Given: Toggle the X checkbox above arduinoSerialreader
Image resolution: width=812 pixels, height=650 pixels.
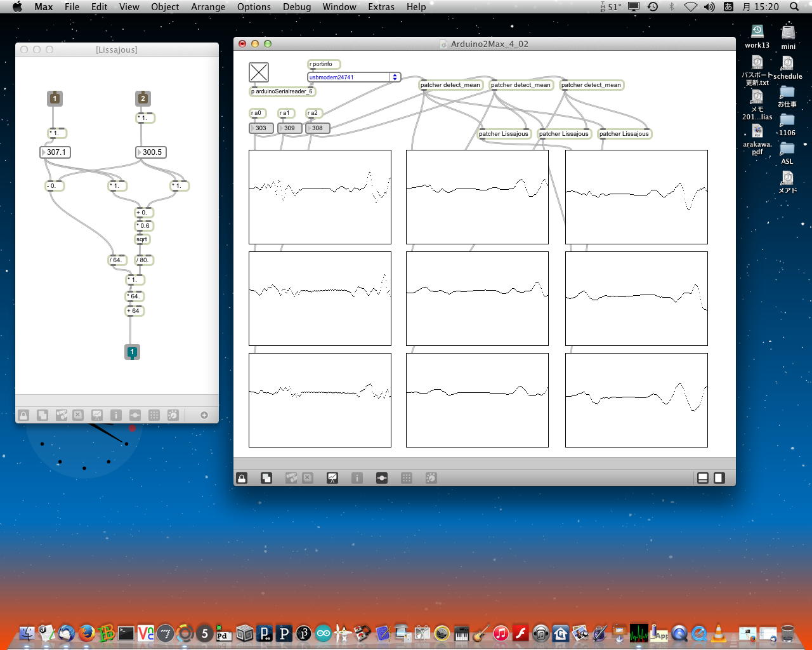Looking at the screenshot, I should click(x=259, y=72).
